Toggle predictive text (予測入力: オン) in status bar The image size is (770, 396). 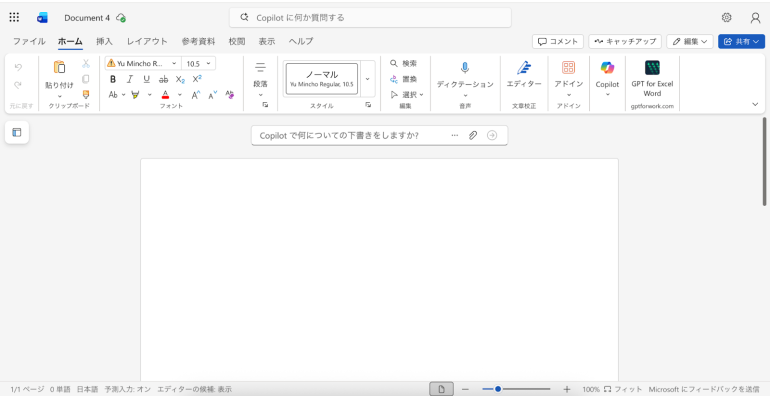[127, 389]
